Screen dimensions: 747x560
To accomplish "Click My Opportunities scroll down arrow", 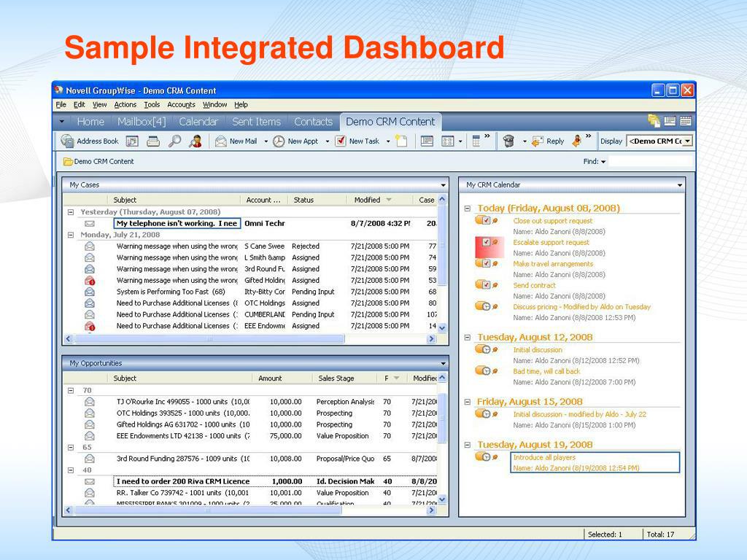I will (x=441, y=499).
